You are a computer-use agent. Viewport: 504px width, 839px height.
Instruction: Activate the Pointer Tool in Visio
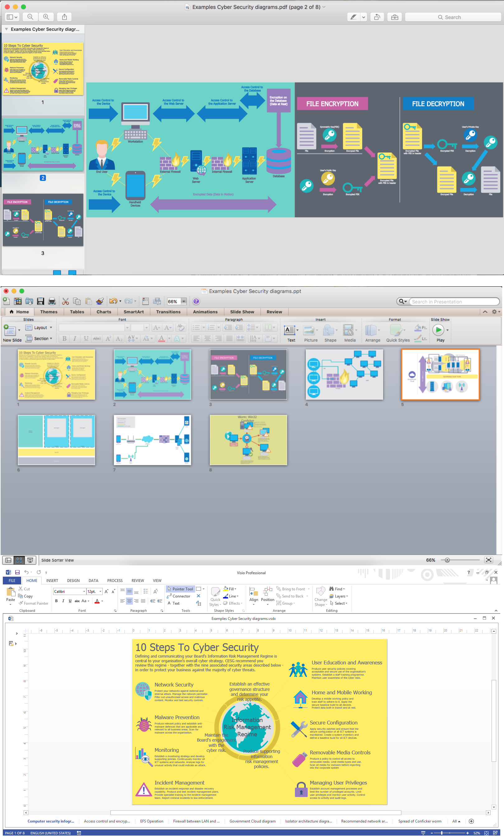pyautogui.click(x=180, y=589)
